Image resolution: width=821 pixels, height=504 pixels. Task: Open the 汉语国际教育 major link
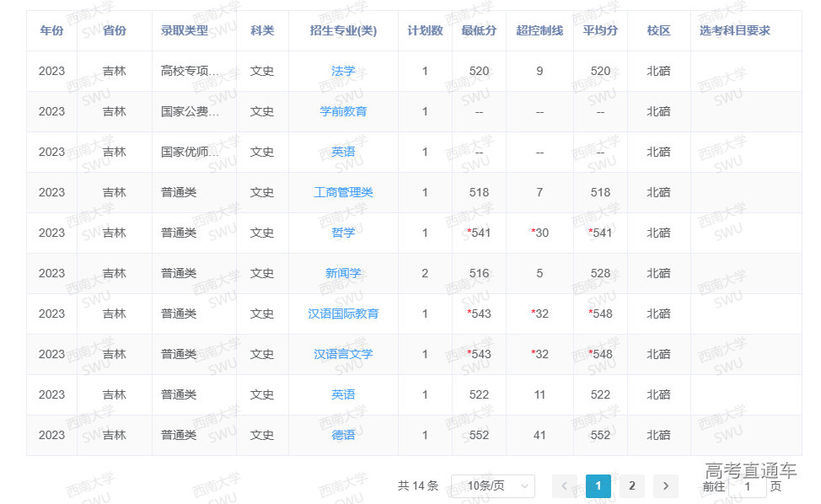tap(343, 314)
